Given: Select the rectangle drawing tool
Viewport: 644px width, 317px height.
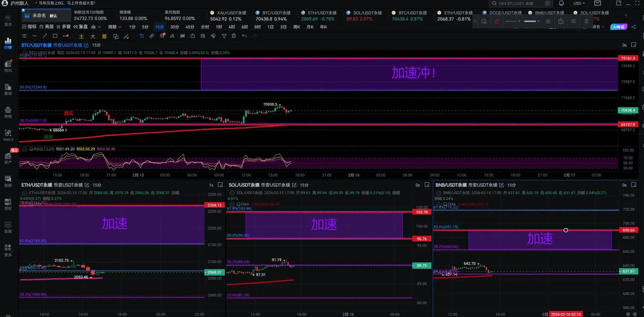Looking at the screenshot, I should point(55,36).
